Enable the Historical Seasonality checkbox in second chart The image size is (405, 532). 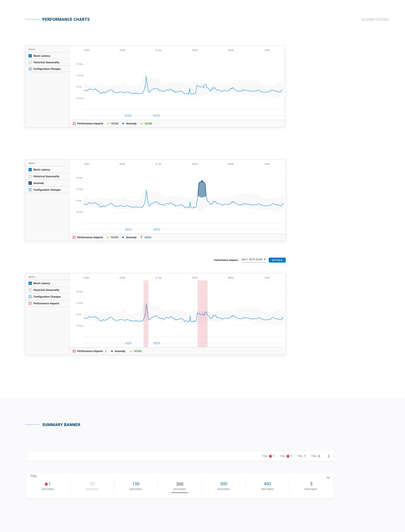[30, 176]
